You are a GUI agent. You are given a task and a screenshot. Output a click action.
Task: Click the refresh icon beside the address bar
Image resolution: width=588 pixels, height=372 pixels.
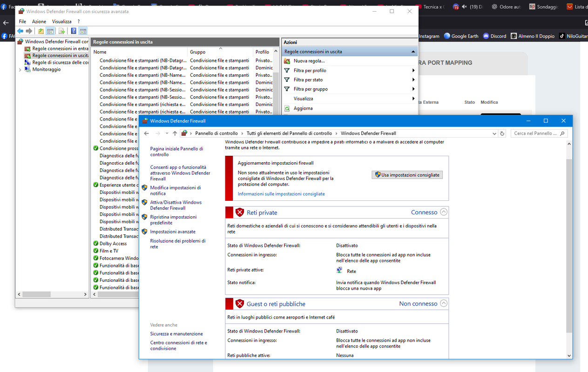[502, 133]
